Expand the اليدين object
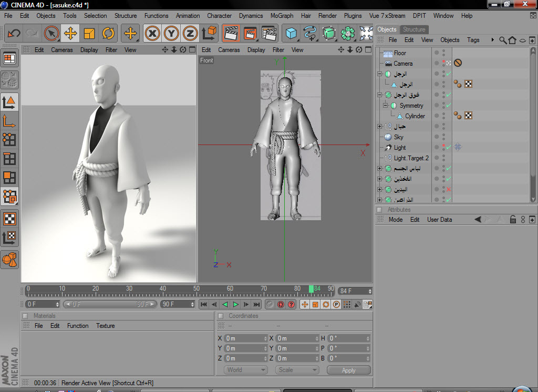Image resolution: width=538 pixels, height=392 pixels. 379,189
